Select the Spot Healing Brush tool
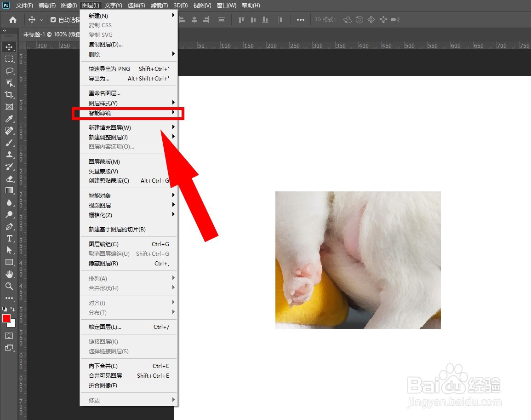Viewport: 531px width, 420px height. [x=9, y=131]
